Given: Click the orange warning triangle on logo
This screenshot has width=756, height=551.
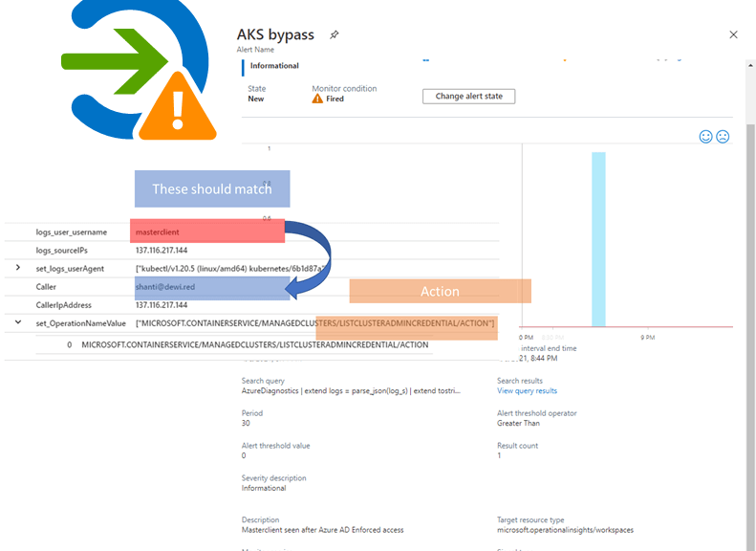Looking at the screenshot, I should (x=179, y=105).
